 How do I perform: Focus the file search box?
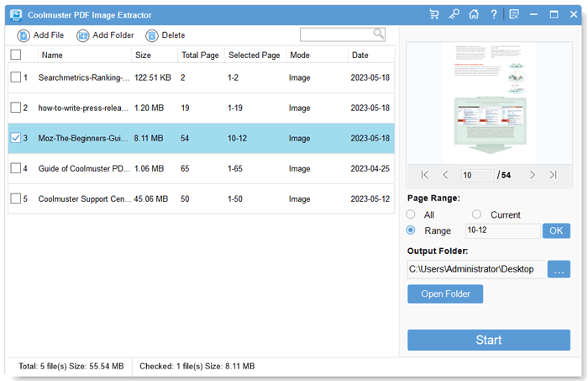pyautogui.click(x=343, y=34)
